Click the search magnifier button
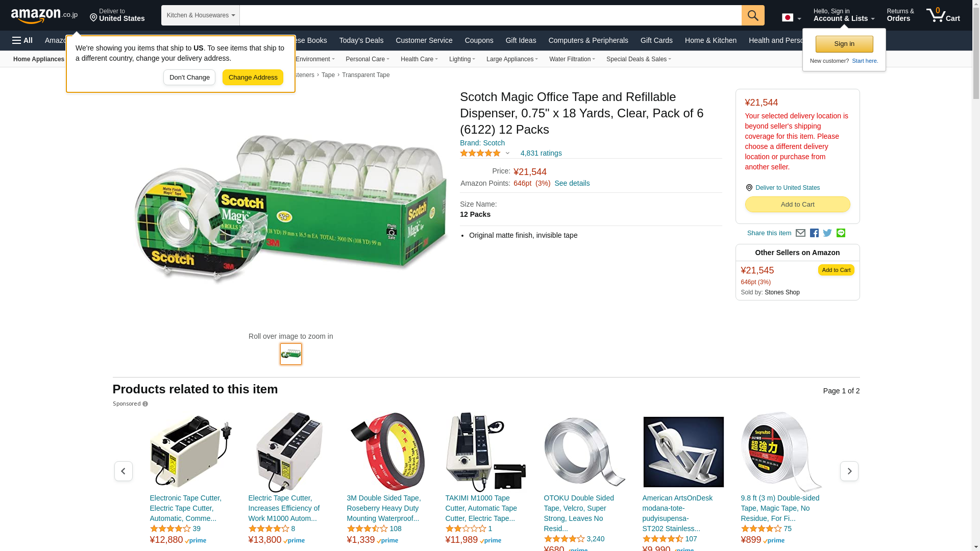The width and height of the screenshot is (980, 551). tap(753, 15)
